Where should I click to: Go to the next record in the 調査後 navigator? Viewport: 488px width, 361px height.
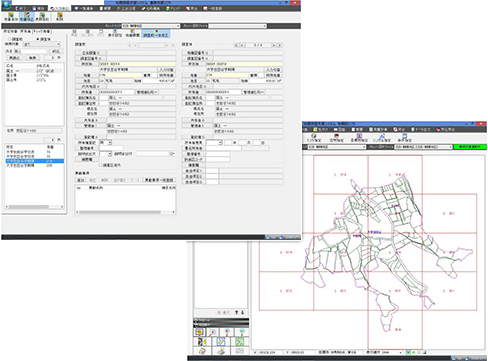[274, 45]
